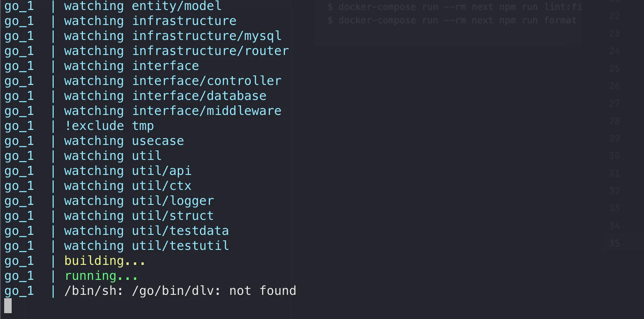Click the 'watching util/ctx' line

(128, 186)
